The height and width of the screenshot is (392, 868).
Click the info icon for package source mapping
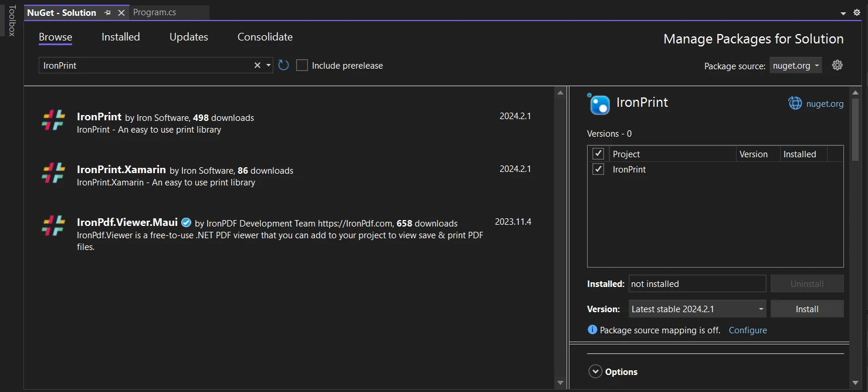tap(592, 330)
